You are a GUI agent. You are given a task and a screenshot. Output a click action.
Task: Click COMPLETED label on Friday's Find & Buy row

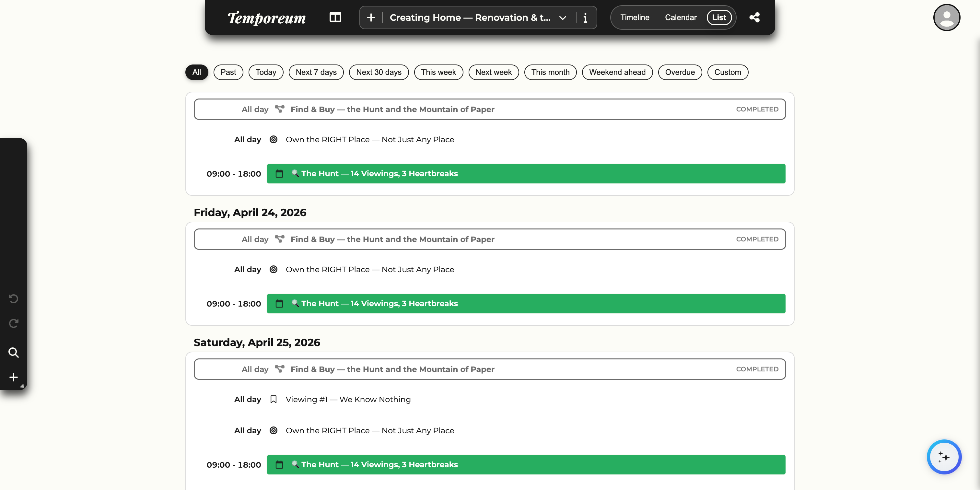(x=757, y=239)
